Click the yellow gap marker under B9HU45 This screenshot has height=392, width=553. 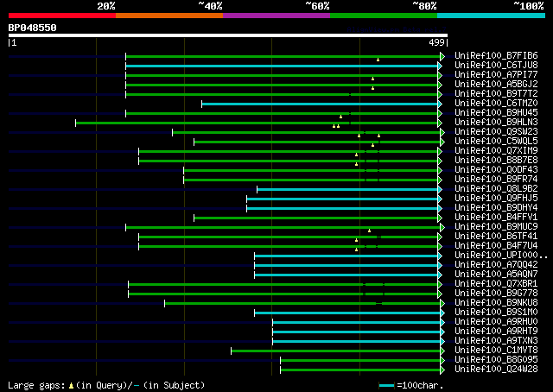point(340,117)
